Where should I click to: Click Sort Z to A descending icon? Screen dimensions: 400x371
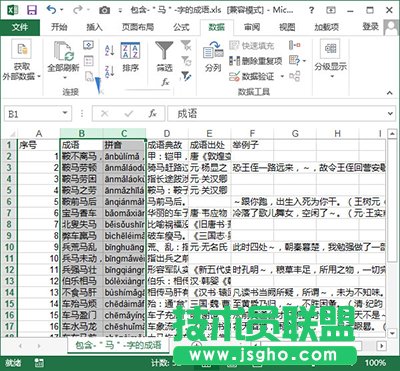110,71
